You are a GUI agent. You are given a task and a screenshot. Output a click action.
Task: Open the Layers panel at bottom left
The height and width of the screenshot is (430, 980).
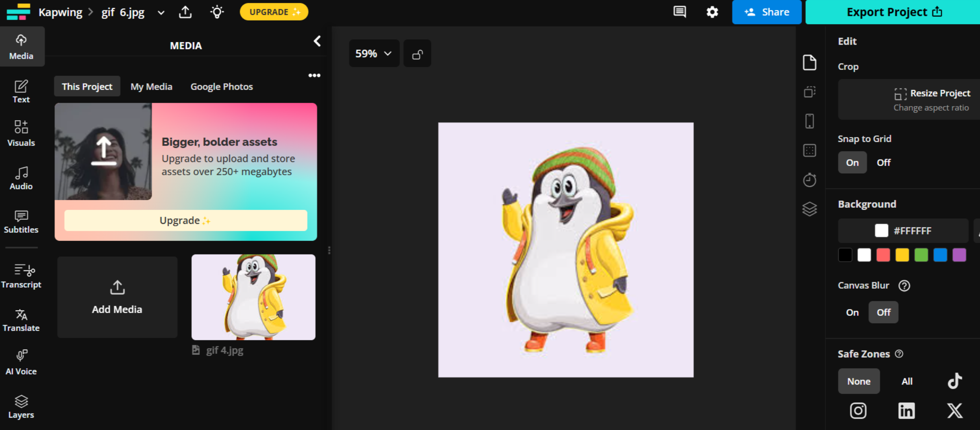click(21, 406)
